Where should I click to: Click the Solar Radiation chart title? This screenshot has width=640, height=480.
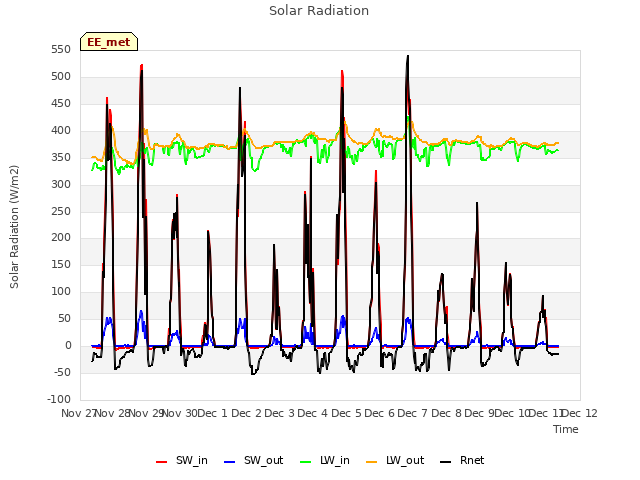click(x=319, y=11)
